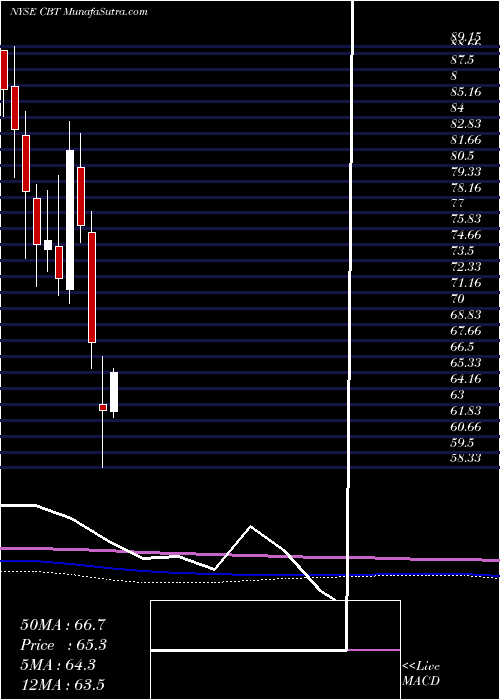
Task: Click the 79.33 price axis label
Action: point(466,172)
